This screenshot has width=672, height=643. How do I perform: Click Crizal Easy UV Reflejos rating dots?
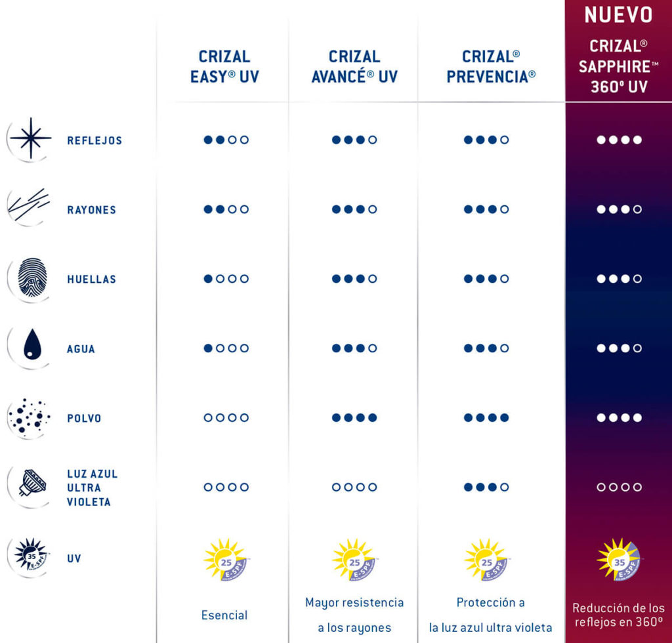226,140
